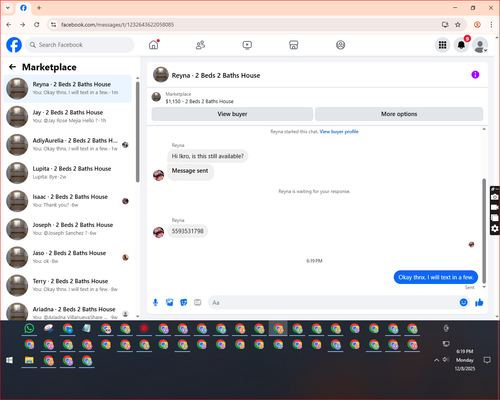The width and height of the screenshot is (500, 400).
Task: Click the Facebook Home icon
Action: (154, 45)
